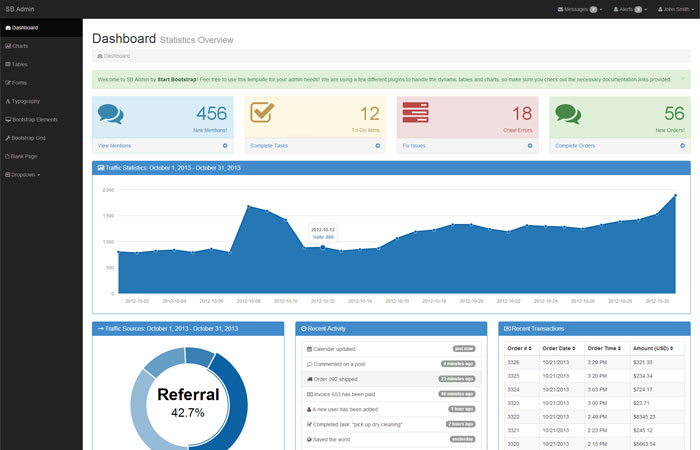This screenshot has width=700, height=450.
Task: Click the globe icon on Saved the world
Action: [309, 440]
